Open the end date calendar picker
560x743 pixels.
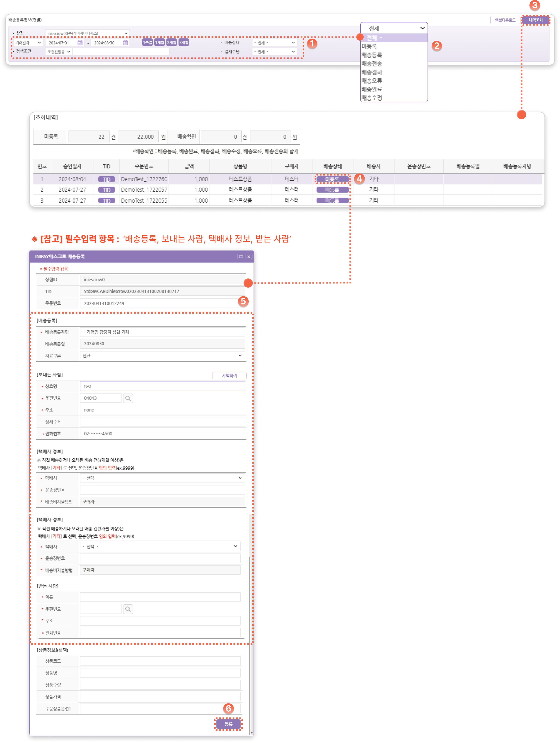(125, 43)
